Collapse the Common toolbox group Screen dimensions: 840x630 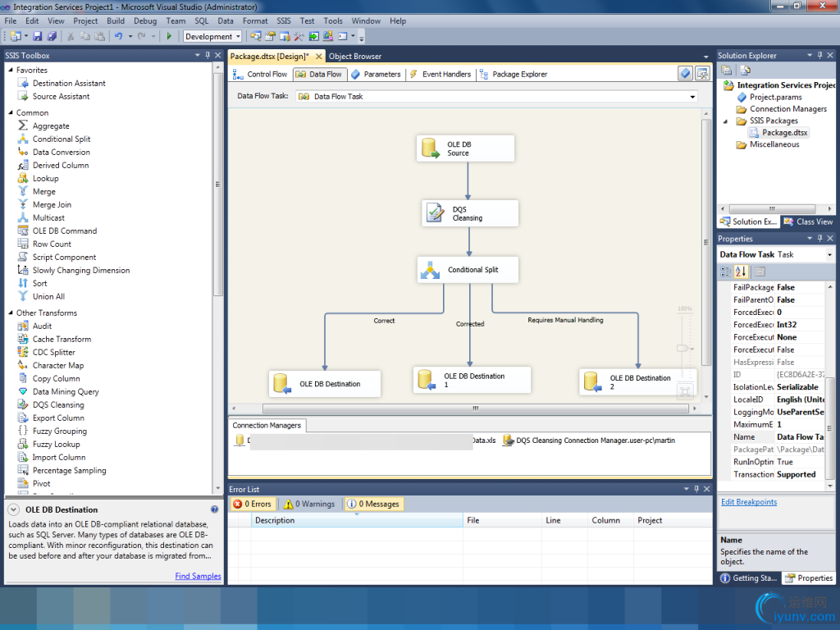pyautogui.click(x=11, y=112)
